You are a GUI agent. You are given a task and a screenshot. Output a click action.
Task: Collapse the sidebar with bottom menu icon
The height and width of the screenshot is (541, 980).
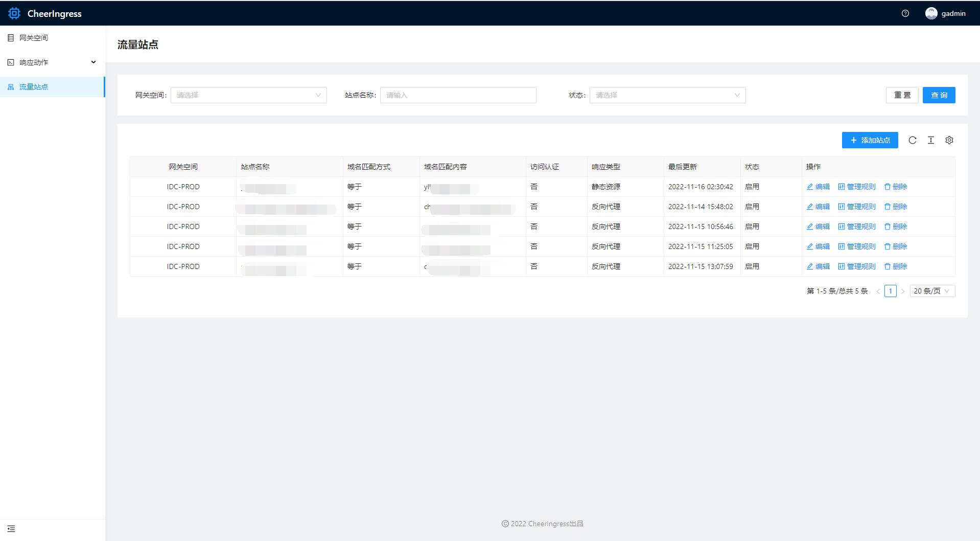tap(11, 529)
